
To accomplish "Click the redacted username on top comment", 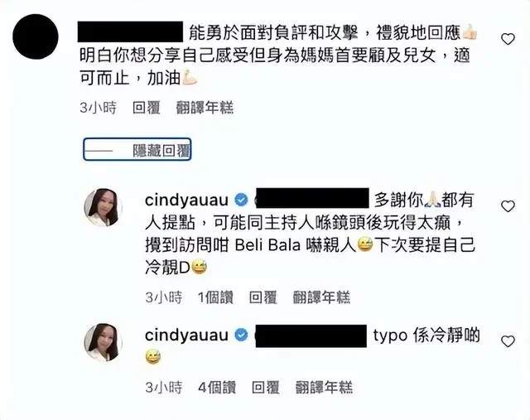I will [x=130, y=31].
